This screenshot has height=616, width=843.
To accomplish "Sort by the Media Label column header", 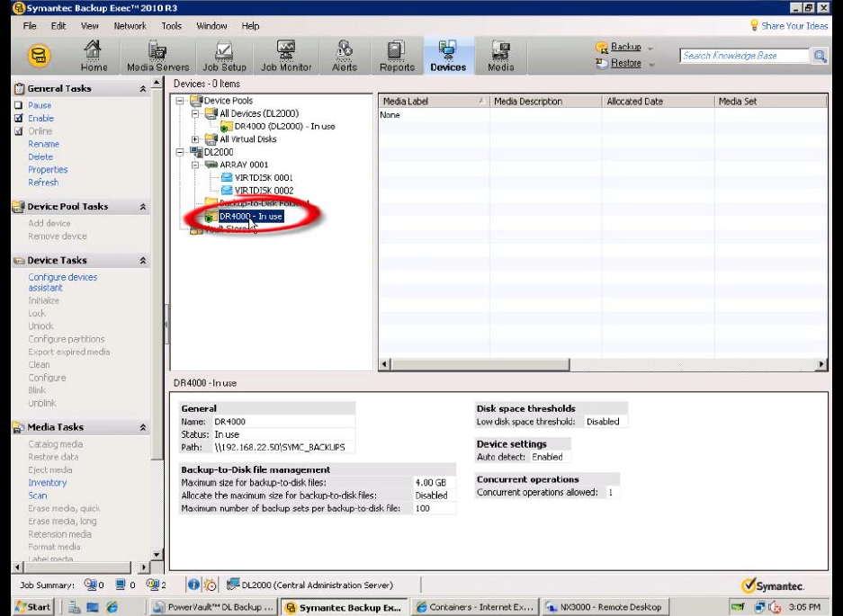I will pos(434,101).
